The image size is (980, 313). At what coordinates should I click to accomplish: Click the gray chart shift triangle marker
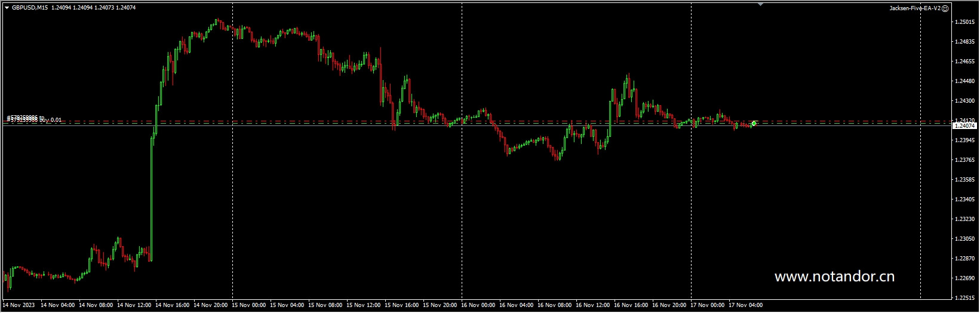pos(760,4)
